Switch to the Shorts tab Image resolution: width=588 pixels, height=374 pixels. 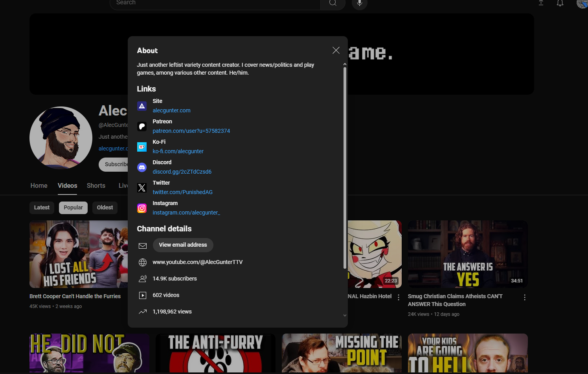[x=96, y=185]
